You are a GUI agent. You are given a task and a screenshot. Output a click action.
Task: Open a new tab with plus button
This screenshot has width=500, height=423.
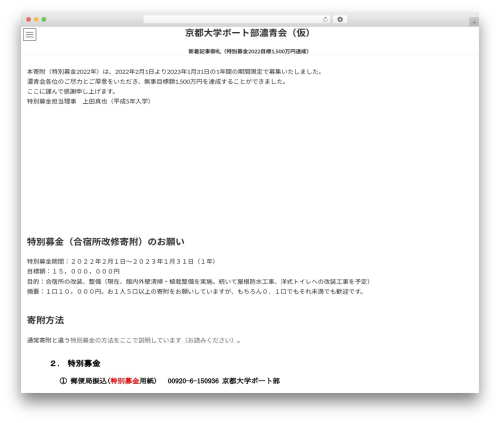point(474,22)
